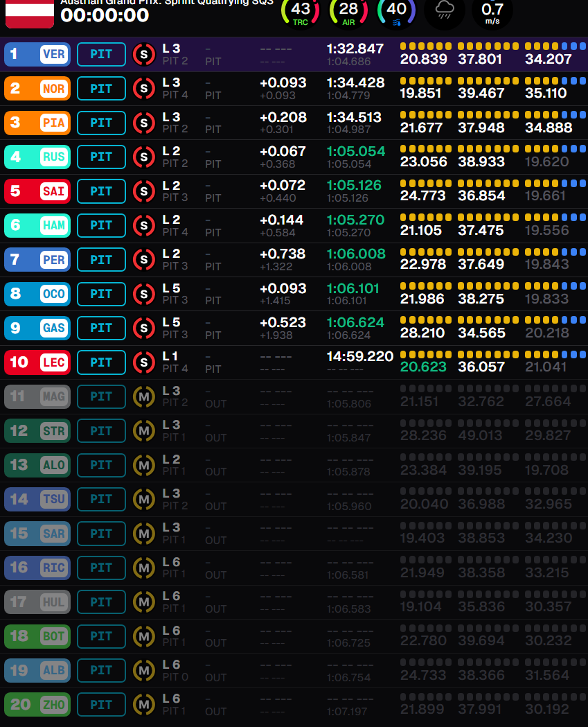Click the PIT status box for LEC
The height and width of the screenshot is (727, 588).
(102, 362)
